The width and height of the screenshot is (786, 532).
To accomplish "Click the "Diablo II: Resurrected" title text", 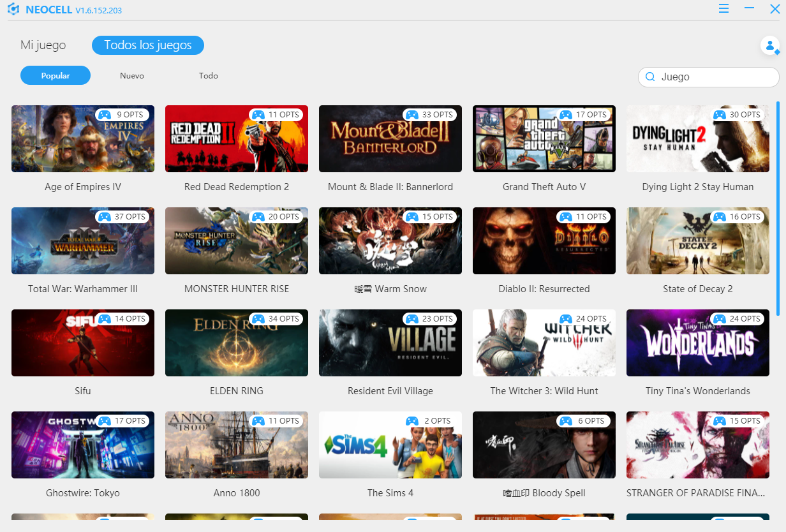I will pos(544,289).
